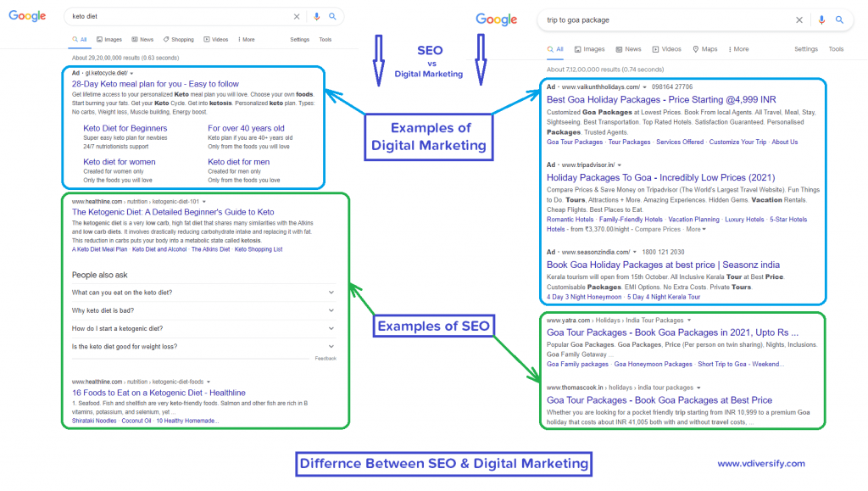
Task: Open Keto diet for men sitelink
Action: pyautogui.click(x=238, y=162)
